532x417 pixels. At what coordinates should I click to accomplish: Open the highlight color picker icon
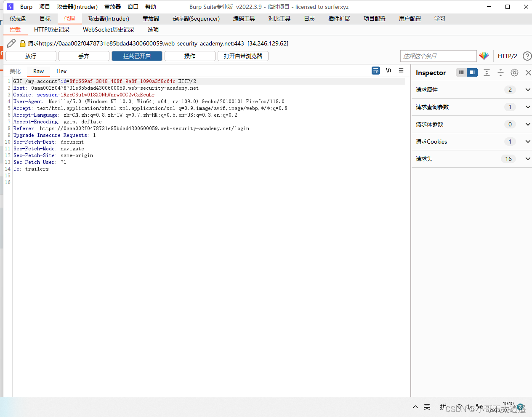pos(484,56)
